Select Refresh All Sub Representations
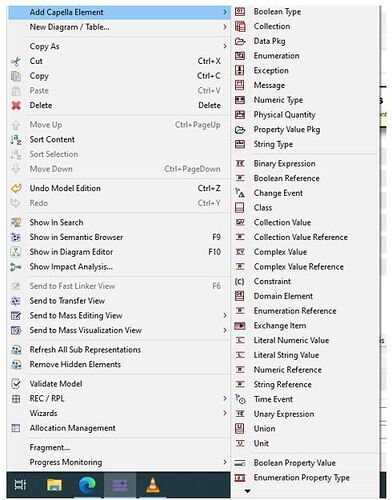 118,350
